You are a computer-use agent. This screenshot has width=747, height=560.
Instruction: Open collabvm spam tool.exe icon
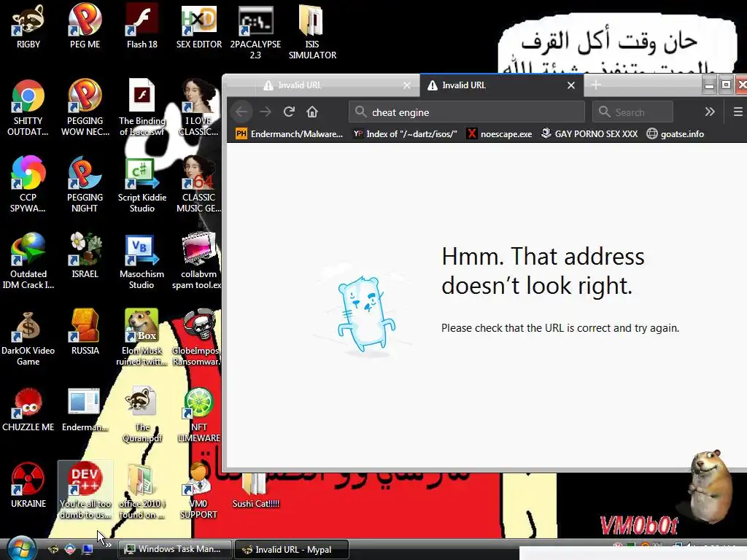point(198,262)
